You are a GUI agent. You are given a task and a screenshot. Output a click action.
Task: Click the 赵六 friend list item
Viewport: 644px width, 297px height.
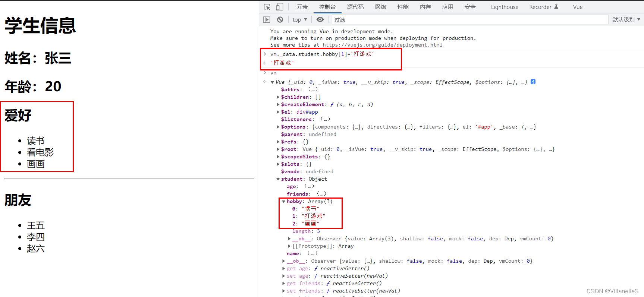(x=36, y=249)
